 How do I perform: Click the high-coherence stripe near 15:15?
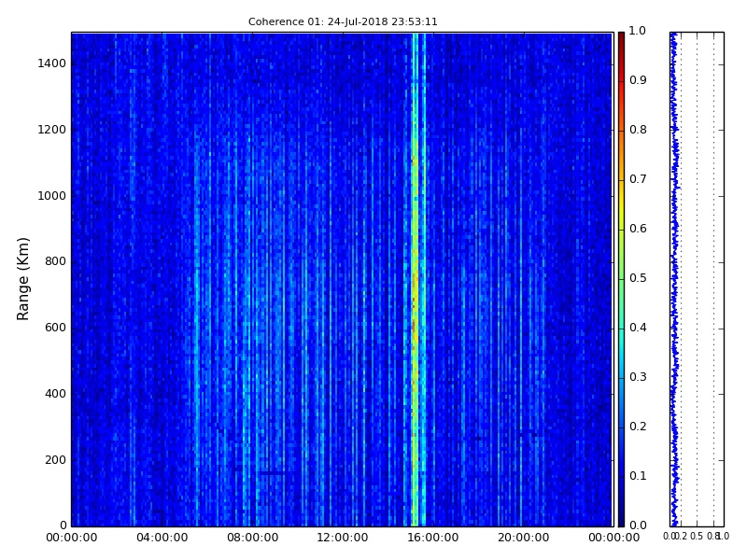click(x=415, y=279)
